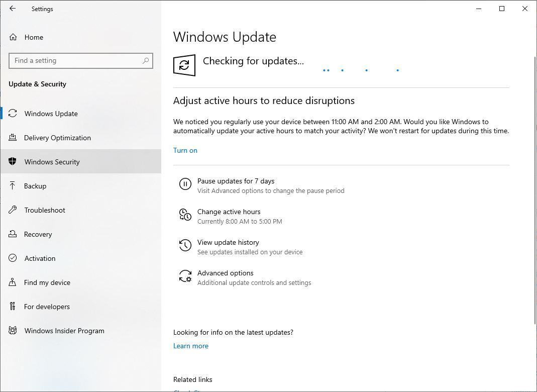Screen dimensions: 537x392
Task: Click the Learn more link
Action: [191, 346]
